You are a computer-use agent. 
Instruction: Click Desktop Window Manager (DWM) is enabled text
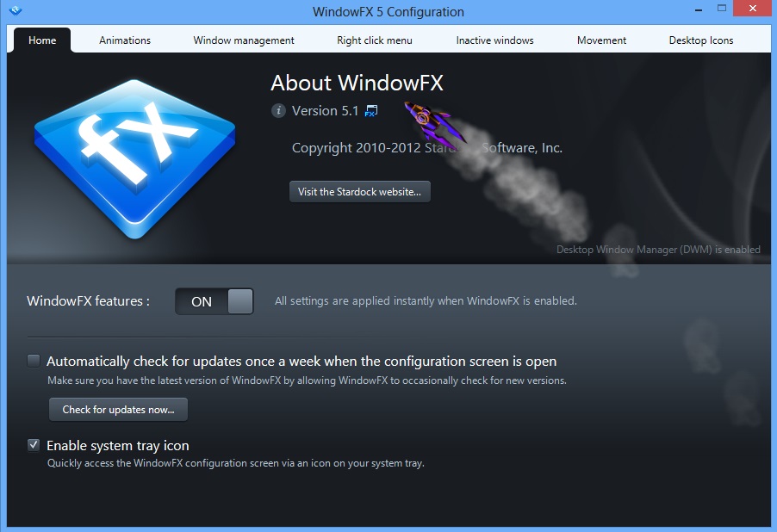(658, 249)
